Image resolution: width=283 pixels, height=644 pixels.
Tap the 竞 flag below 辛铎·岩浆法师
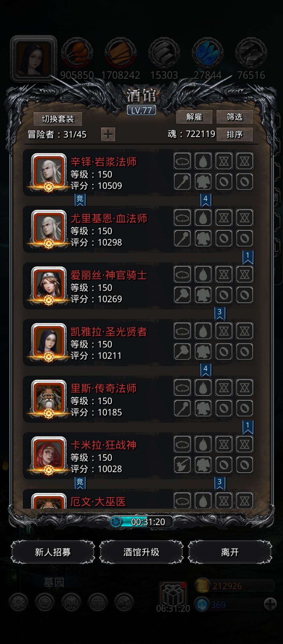(80, 199)
